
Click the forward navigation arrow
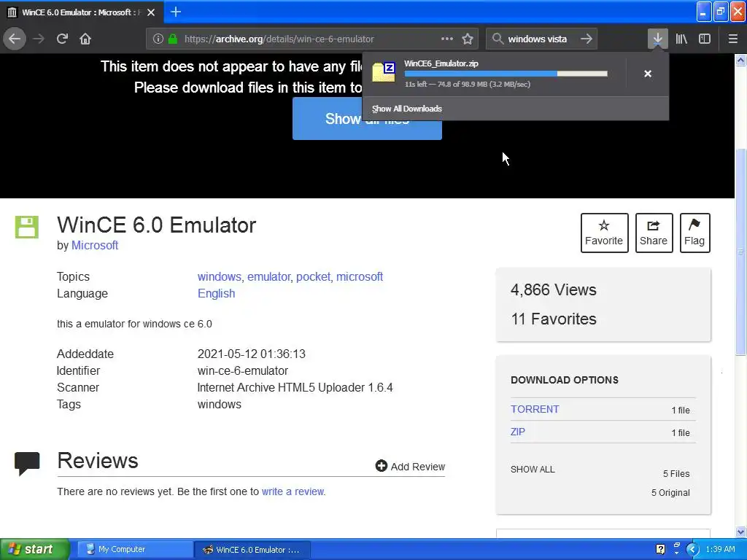click(39, 39)
